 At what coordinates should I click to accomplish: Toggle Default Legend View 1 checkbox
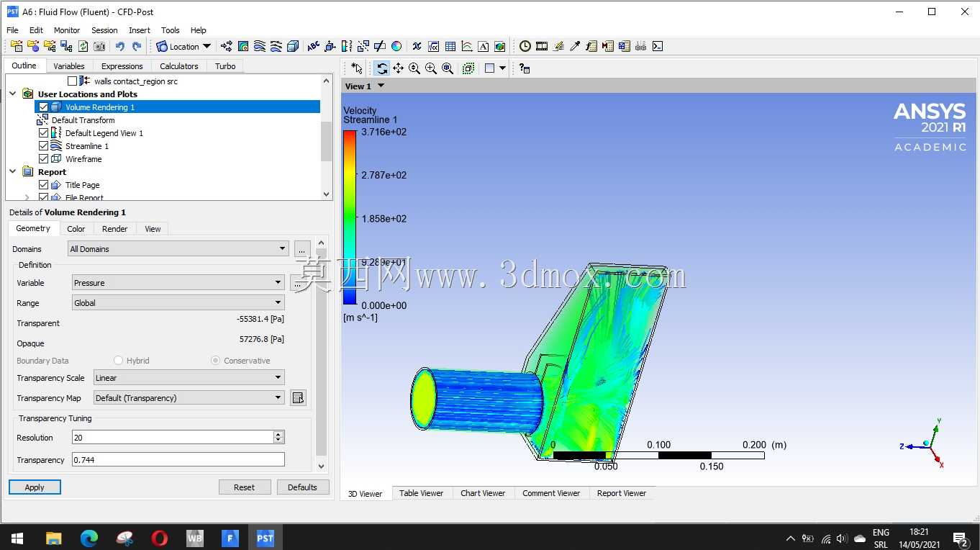click(x=43, y=133)
